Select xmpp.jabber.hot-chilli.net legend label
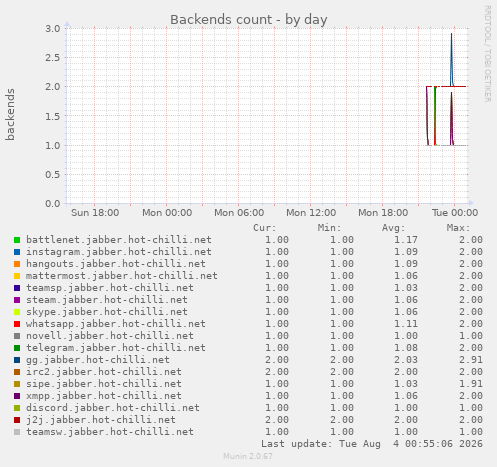The height and width of the screenshot is (467, 497). pos(104,396)
